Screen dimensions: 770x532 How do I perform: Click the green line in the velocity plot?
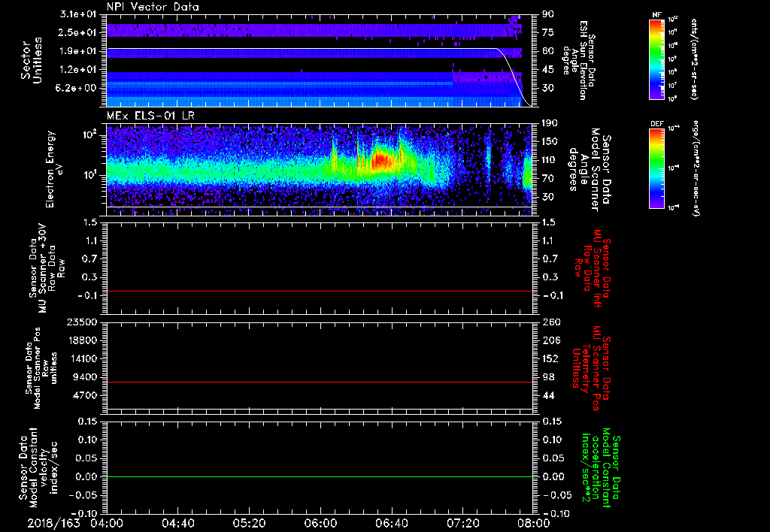[x=319, y=476]
